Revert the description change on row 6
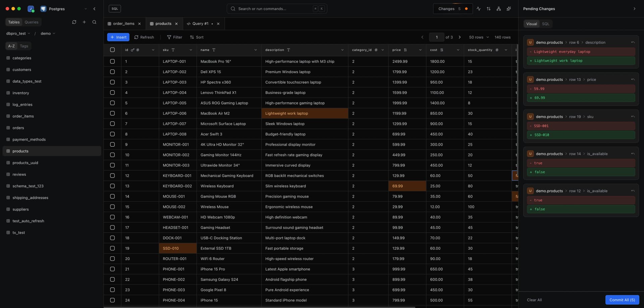The image size is (644, 308). click(x=633, y=42)
